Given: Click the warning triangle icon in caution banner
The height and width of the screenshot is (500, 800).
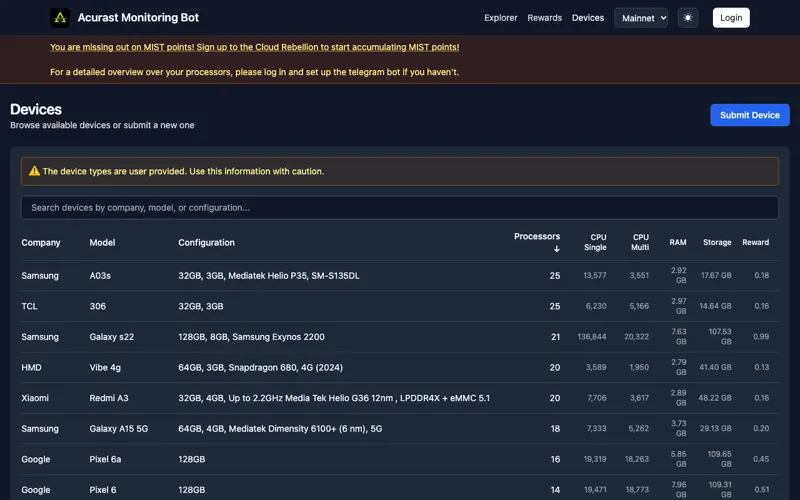Looking at the screenshot, I should point(34,171).
